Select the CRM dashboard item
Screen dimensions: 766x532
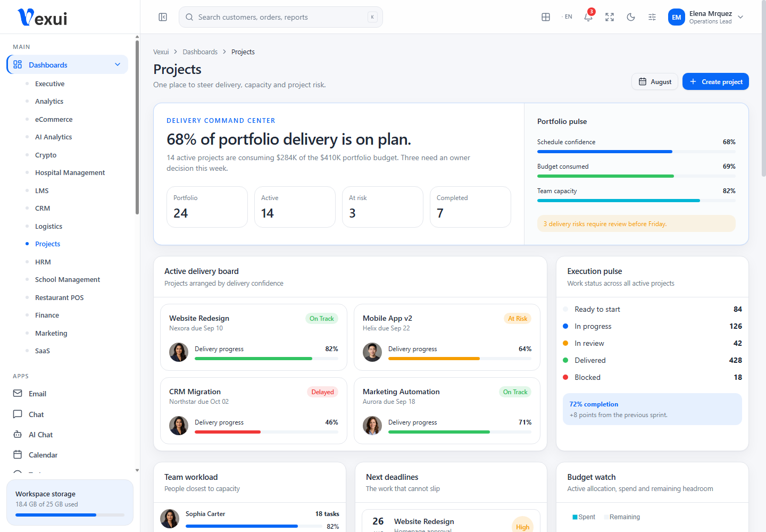pos(43,208)
